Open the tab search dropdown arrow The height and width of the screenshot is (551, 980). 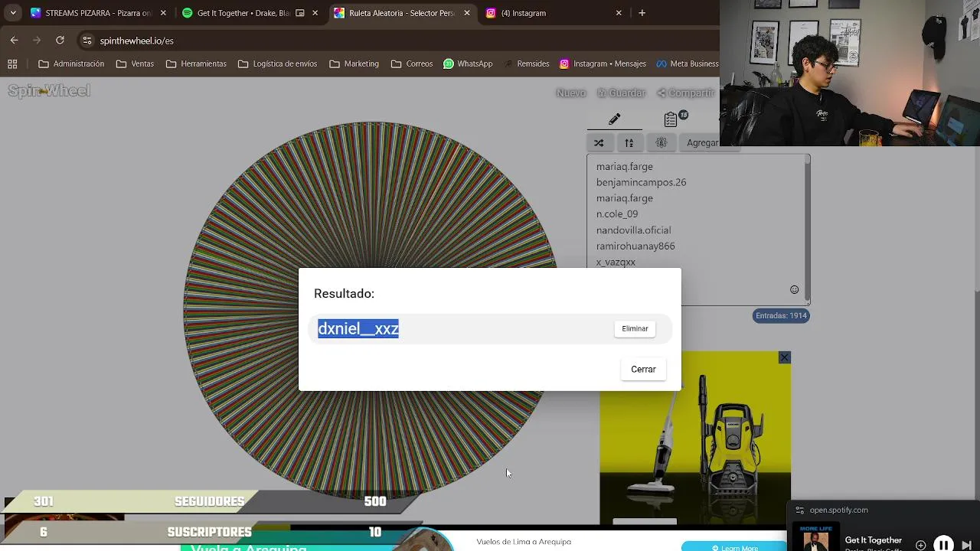pos(13,13)
